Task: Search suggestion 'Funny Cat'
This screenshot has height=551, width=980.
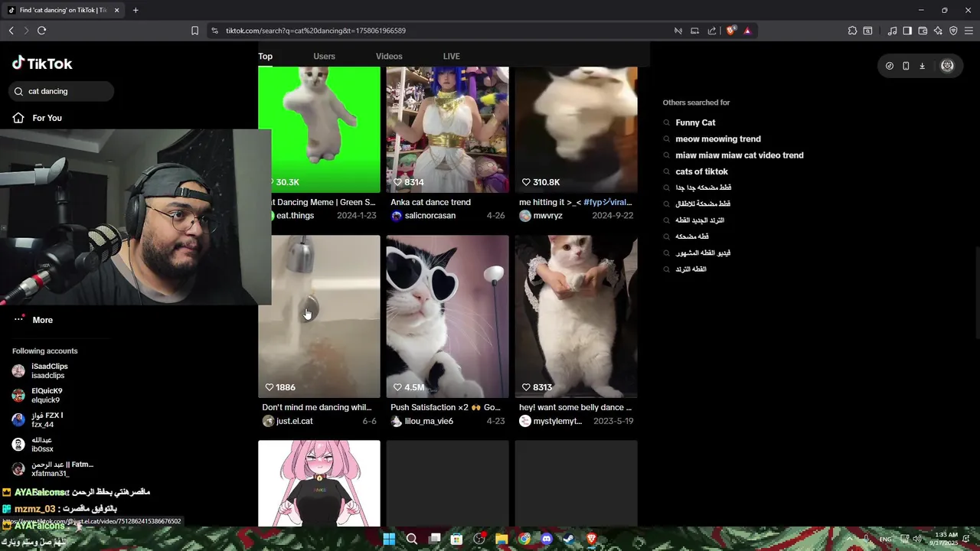Action: (x=695, y=122)
